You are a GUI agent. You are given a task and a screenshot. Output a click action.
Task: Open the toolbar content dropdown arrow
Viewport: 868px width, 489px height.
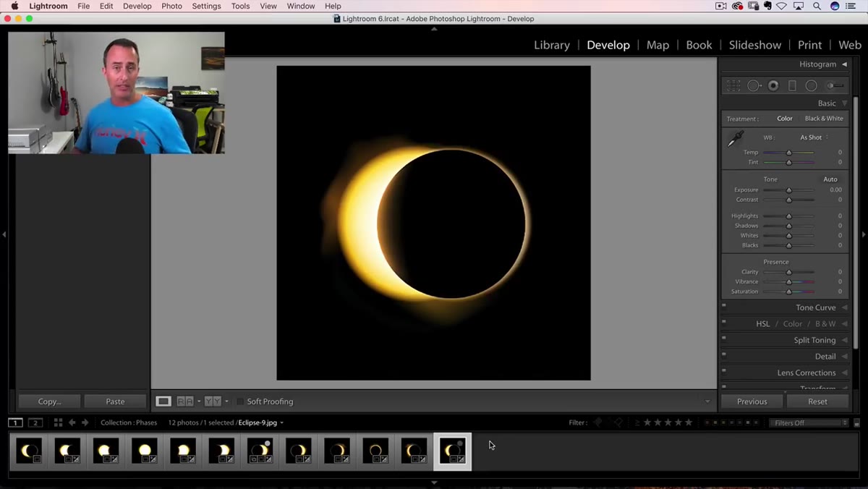(x=707, y=401)
